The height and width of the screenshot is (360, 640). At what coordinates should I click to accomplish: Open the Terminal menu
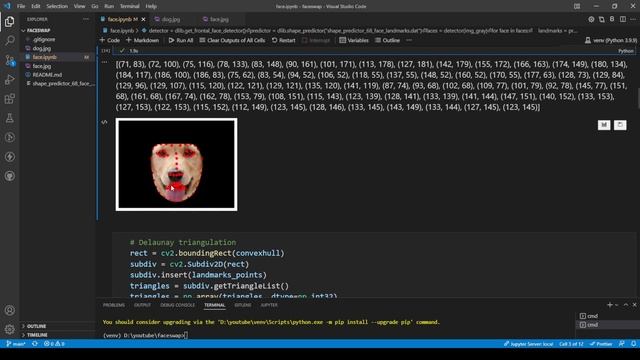129,6
